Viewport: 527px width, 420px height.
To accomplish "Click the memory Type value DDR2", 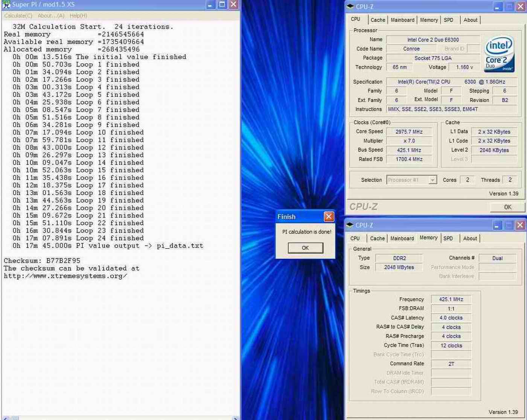I will (x=399, y=258).
